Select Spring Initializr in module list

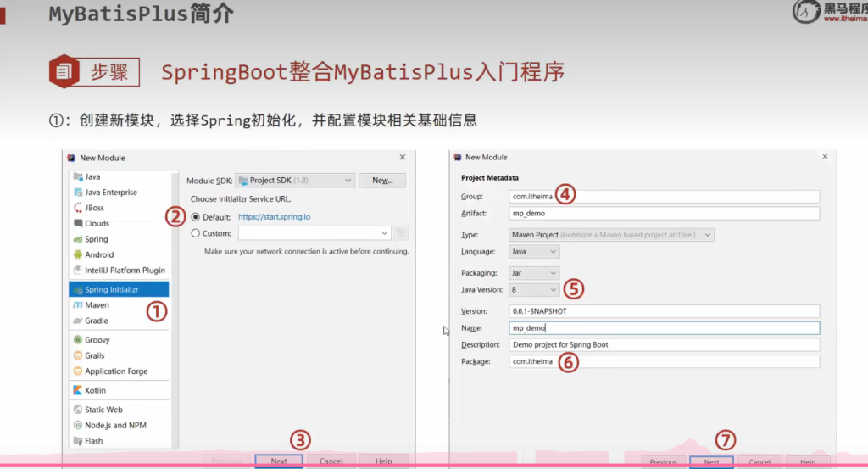click(x=111, y=290)
